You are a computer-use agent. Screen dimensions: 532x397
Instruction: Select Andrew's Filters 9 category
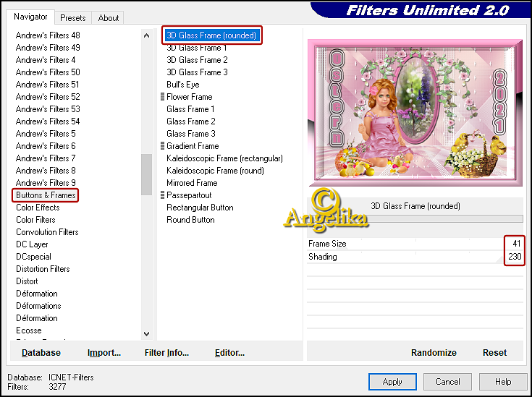[x=46, y=183]
